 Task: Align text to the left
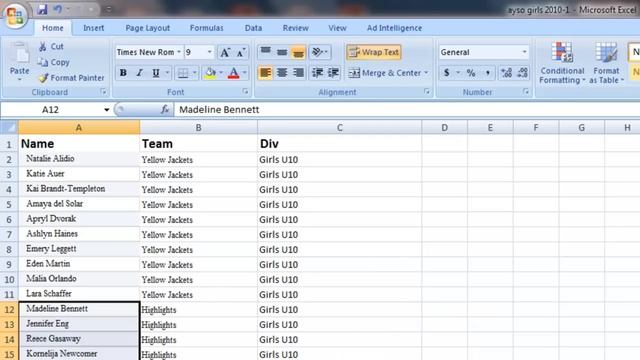coord(265,73)
